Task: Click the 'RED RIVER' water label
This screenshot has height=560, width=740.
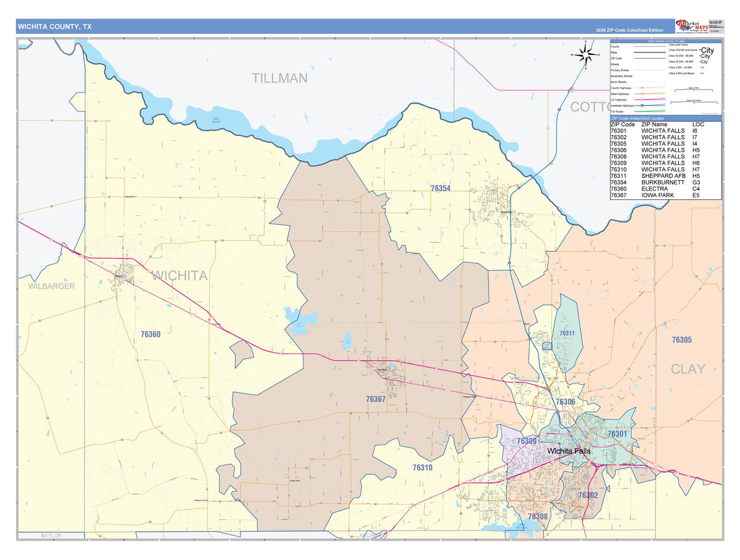Action: pyautogui.click(x=216, y=120)
